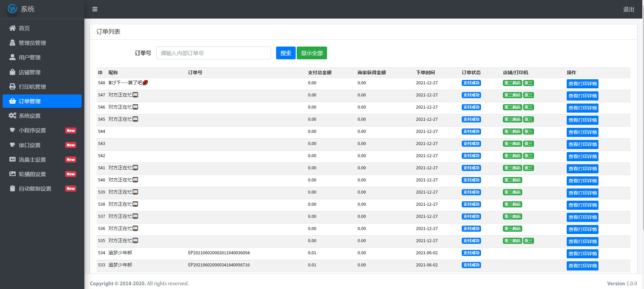Open 接口设置 menu item

[30, 145]
